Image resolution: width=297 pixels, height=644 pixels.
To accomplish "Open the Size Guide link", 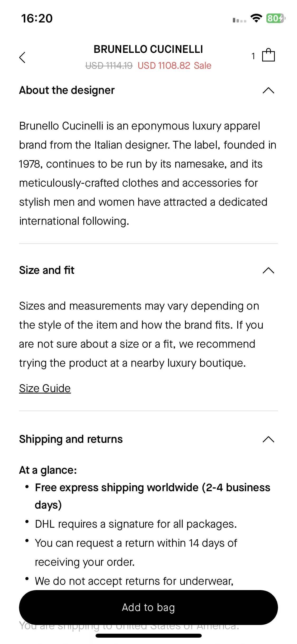I will point(45,388).
